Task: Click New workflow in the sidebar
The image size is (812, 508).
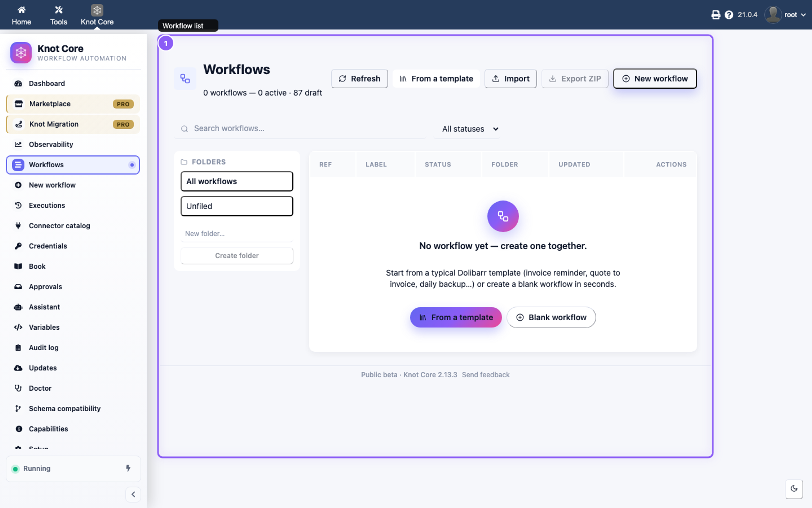Action: (73, 185)
